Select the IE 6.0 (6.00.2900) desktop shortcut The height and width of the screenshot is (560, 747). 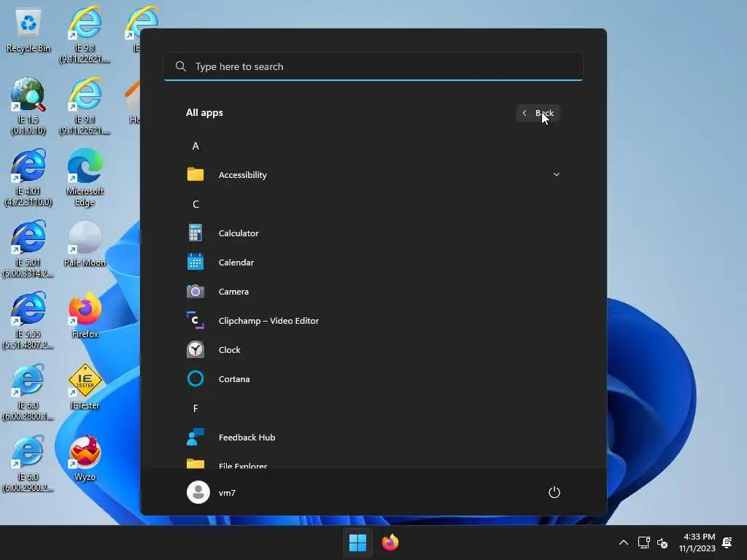point(28,463)
